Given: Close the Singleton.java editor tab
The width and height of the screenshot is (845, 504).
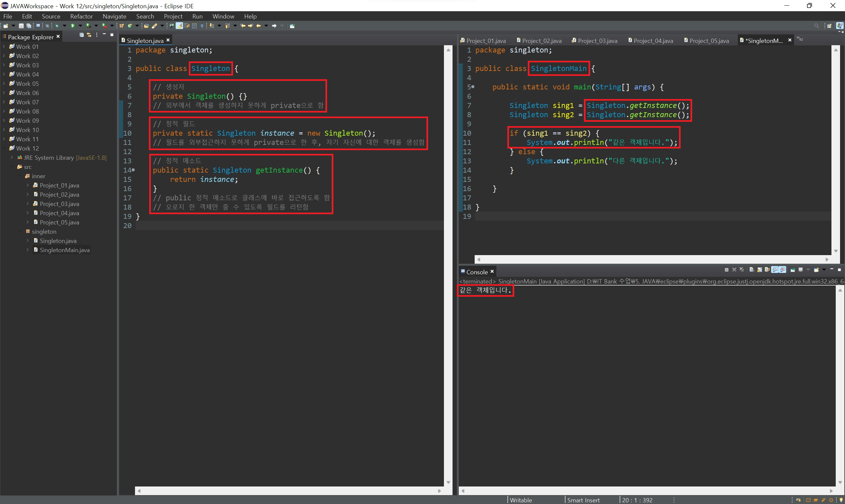Looking at the screenshot, I should [x=168, y=40].
